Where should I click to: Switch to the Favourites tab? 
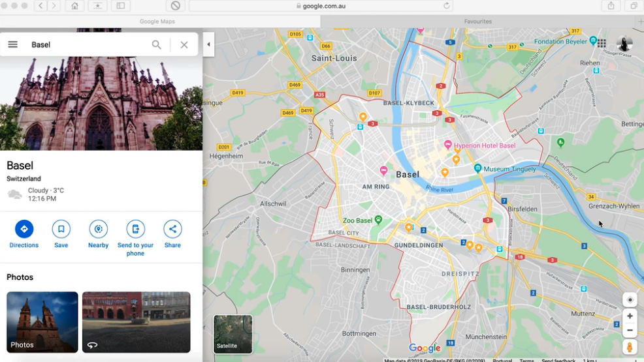point(478,22)
